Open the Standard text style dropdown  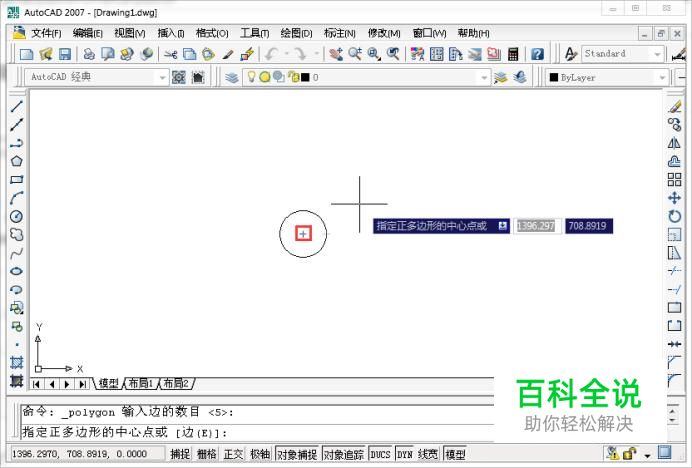[657, 54]
